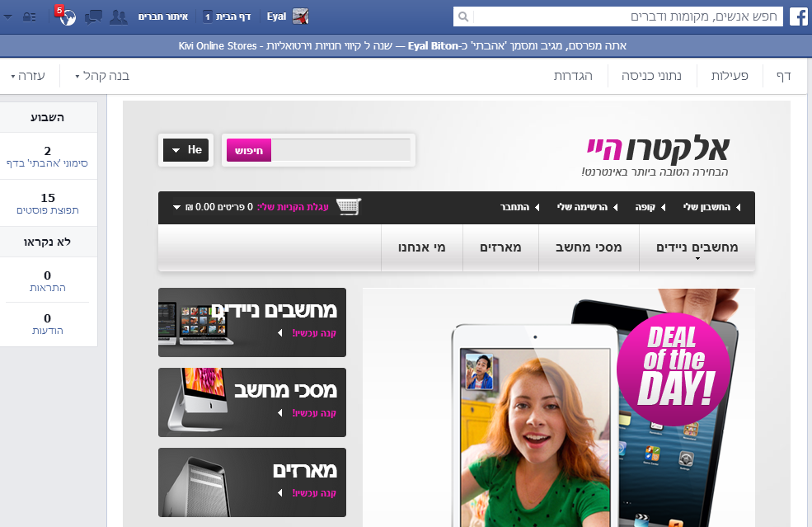
Task: Open the בנה קהל dropdown
Action: [x=102, y=76]
